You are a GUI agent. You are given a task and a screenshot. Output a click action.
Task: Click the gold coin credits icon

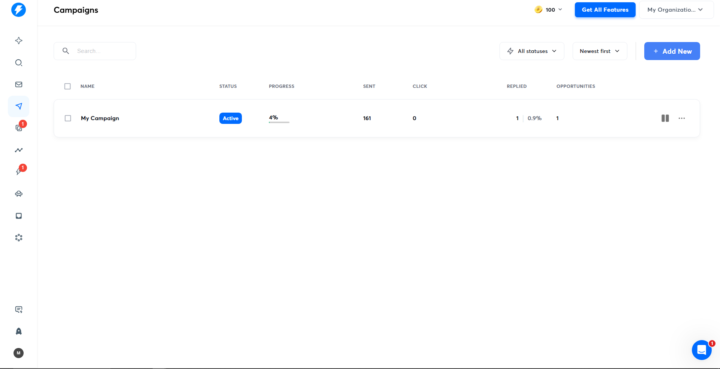[538, 10]
